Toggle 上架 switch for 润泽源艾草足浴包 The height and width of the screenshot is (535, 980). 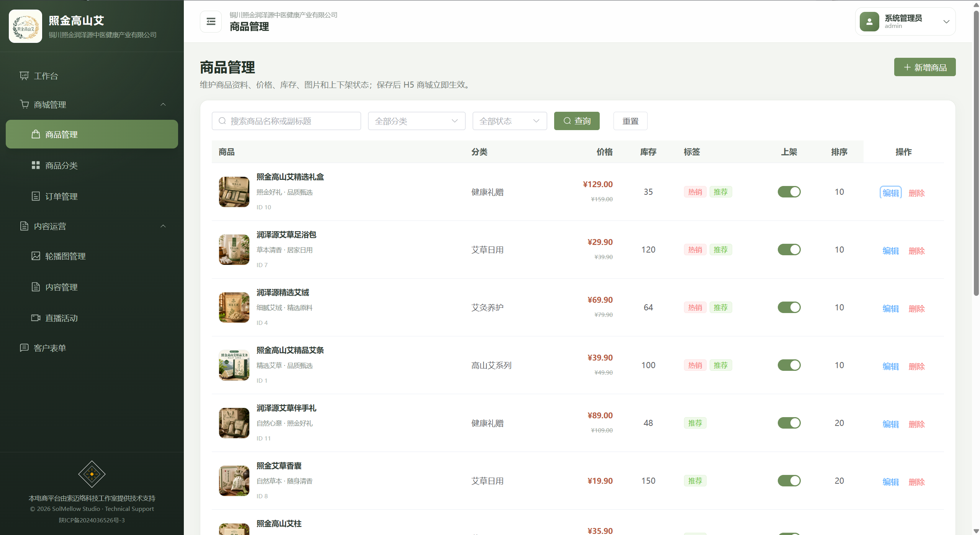pyautogui.click(x=789, y=250)
